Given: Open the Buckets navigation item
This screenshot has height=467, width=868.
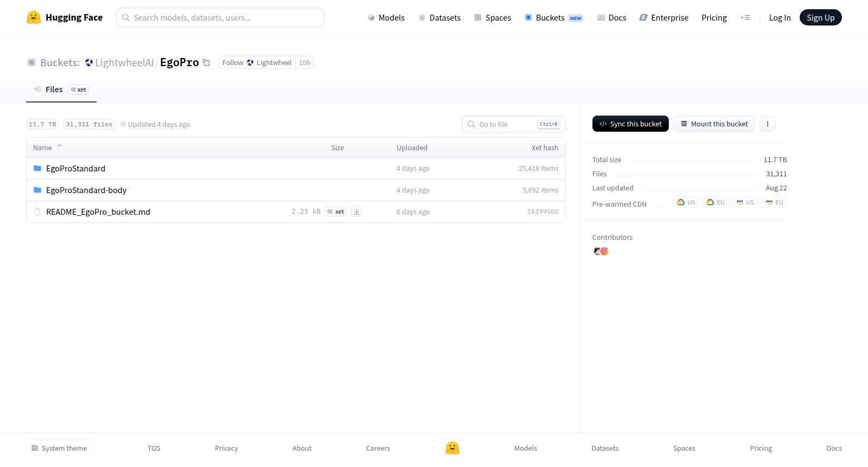Looking at the screenshot, I should pos(554,17).
